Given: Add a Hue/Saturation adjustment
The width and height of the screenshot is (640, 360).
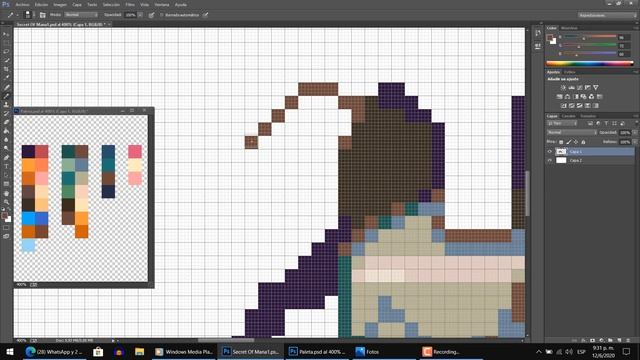Looking at the screenshot, I should point(559,97).
